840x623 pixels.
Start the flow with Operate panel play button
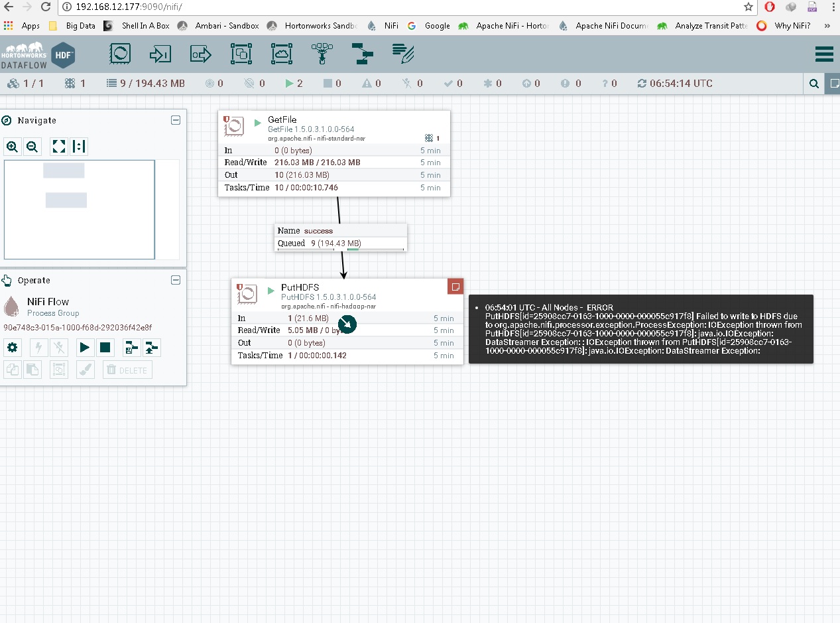86,347
